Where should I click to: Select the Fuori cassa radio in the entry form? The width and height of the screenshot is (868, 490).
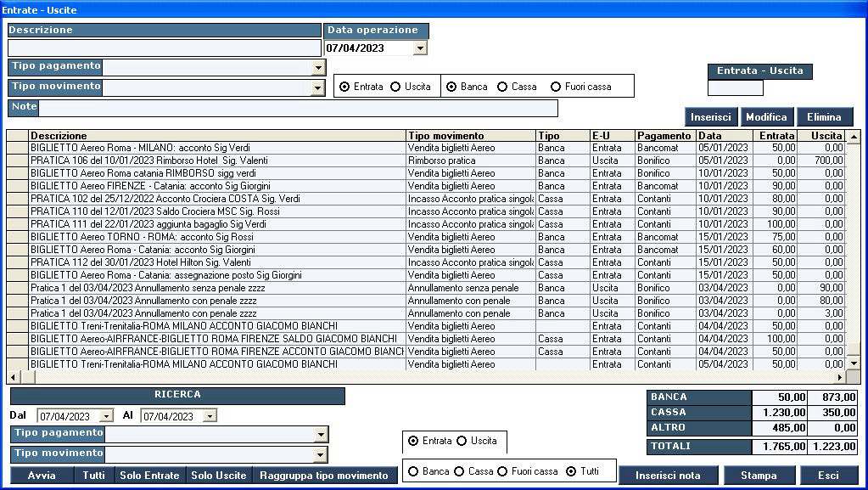pyautogui.click(x=557, y=87)
